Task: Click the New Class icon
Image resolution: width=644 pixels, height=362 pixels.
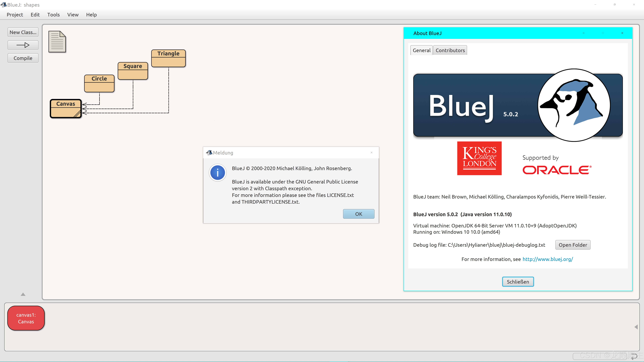Action: (23, 32)
